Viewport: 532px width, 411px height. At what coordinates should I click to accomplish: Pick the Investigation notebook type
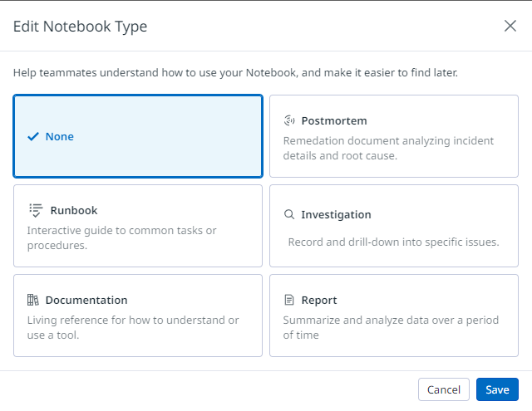(x=394, y=226)
